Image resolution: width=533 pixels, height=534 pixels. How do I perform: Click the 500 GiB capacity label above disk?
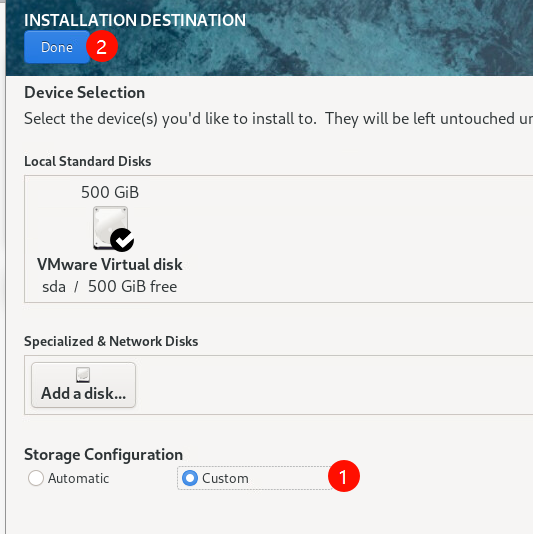click(x=110, y=192)
